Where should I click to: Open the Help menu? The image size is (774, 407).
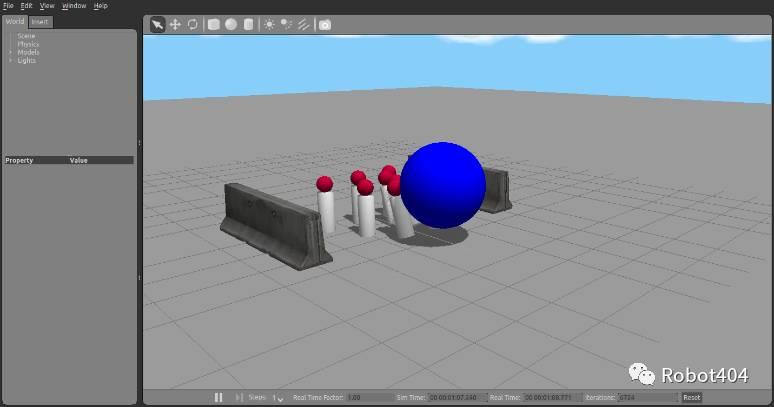point(101,6)
